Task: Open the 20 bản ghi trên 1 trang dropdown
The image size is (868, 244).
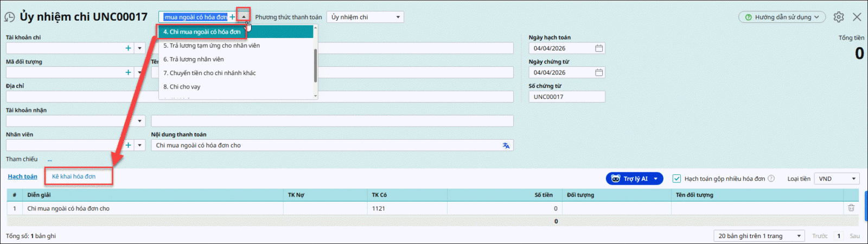Action: (799, 236)
